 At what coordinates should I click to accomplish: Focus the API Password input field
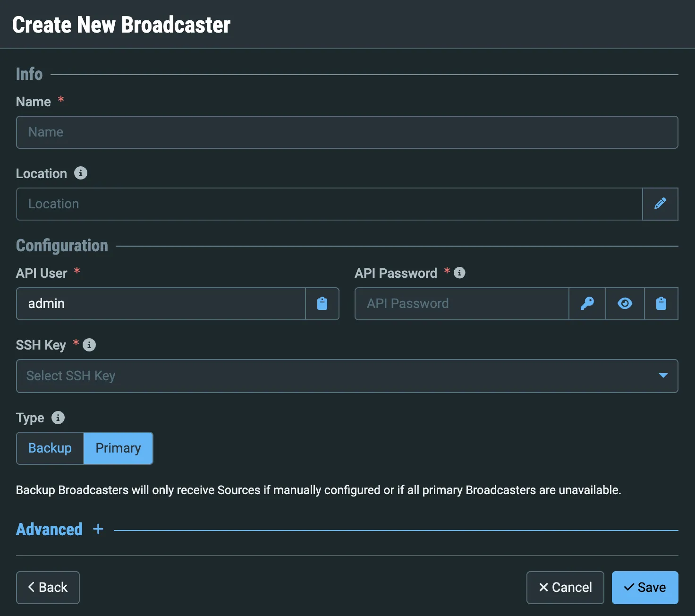pyautogui.click(x=462, y=304)
